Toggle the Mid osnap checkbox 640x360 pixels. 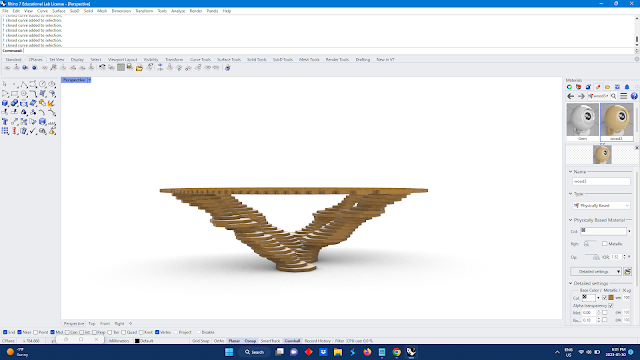pos(52,332)
